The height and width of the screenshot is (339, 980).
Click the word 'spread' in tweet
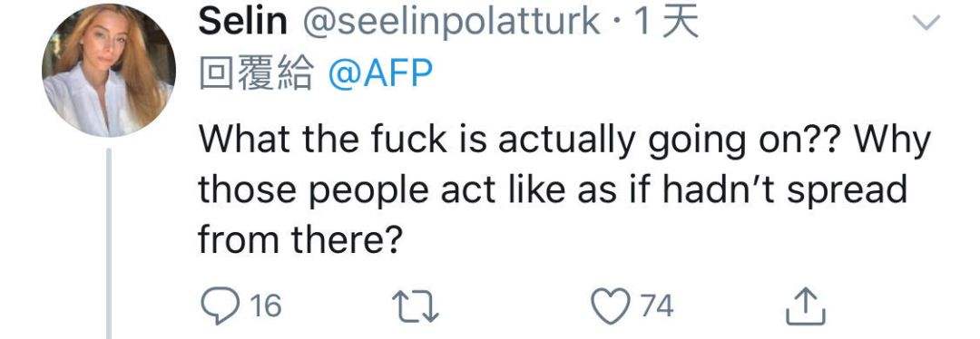tap(847, 189)
